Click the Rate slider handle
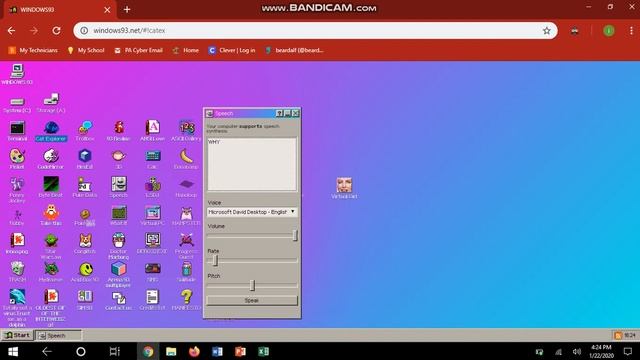640x360 pixels. (216, 260)
